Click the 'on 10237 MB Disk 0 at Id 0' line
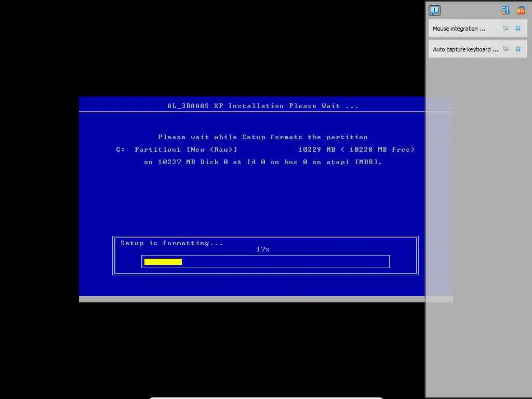532x399 pixels. tap(263, 162)
